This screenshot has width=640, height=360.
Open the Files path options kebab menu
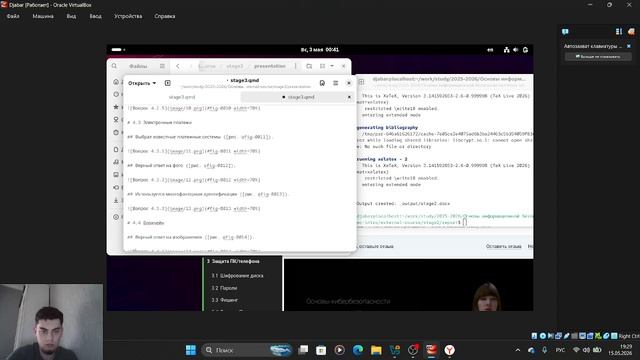296,66
